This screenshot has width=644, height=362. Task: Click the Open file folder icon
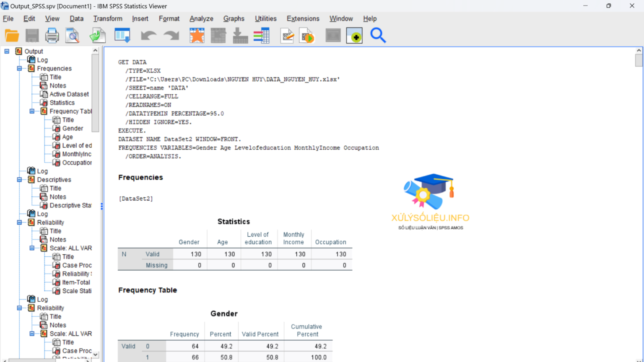point(12,36)
